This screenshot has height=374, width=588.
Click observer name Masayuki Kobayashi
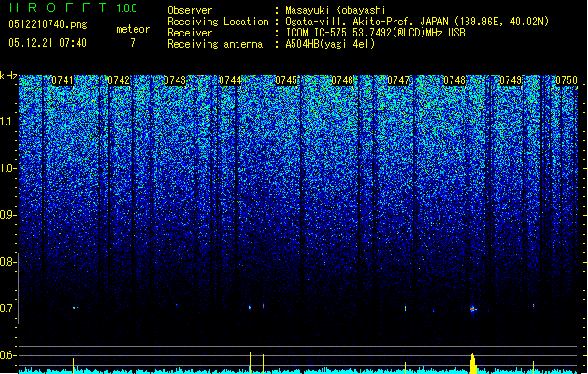(336, 10)
